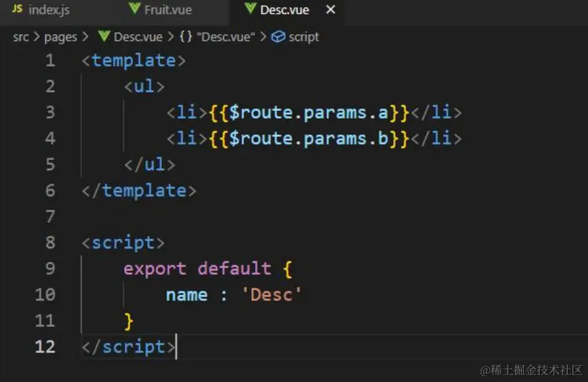Click the opening ul tag
The height and width of the screenshot is (382, 588).
coord(145,87)
